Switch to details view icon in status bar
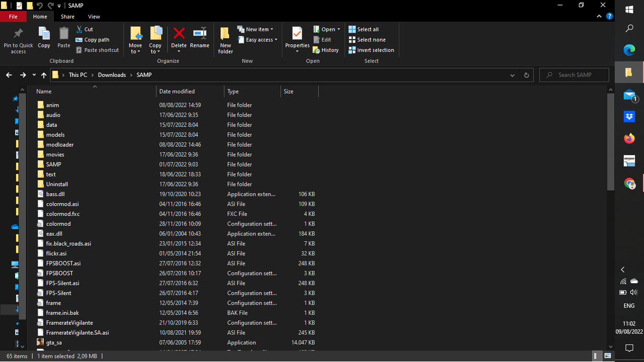This screenshot has height=362, width=644. tap(597, 356)
